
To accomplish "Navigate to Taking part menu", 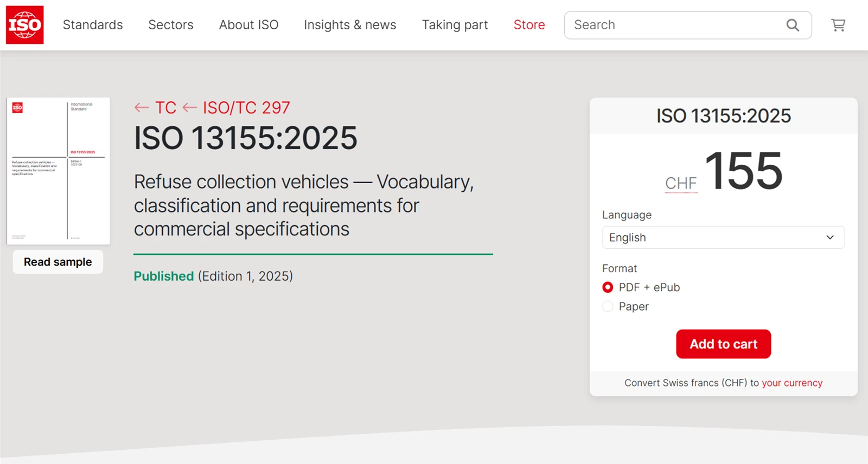I will 455,25.
